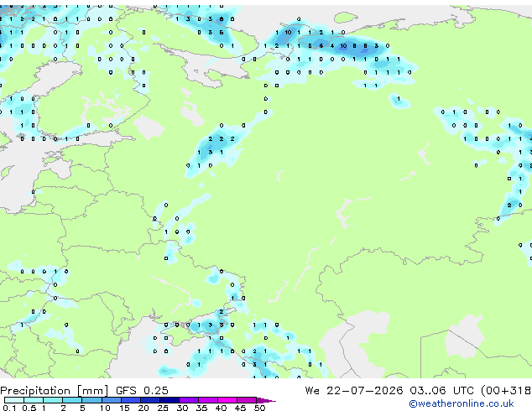Click the '40' legend scale label

221,408
